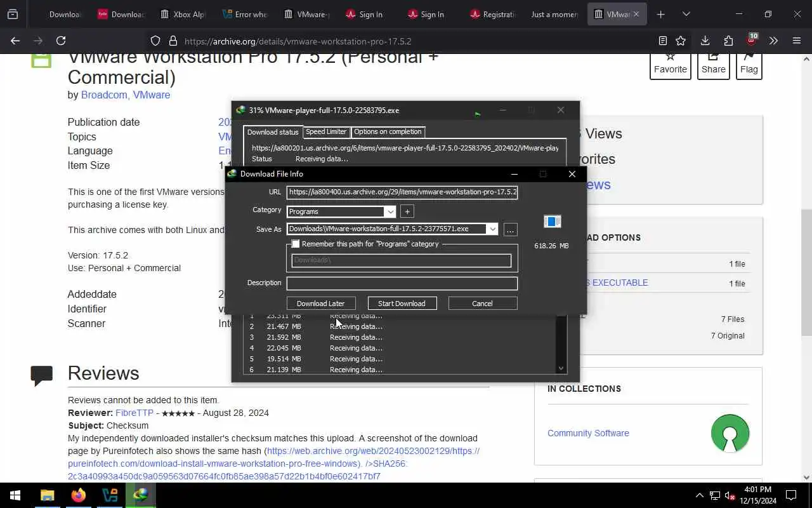Open Internet Download Manager taskbar icon
Screen dimensions: 812x508
pos(141,495)
